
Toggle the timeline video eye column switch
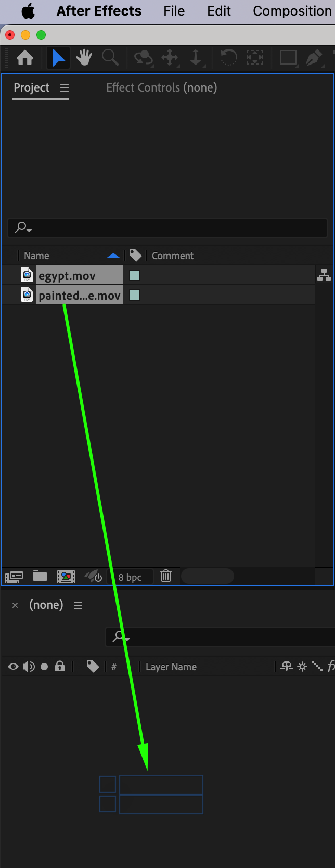(14, 667)
